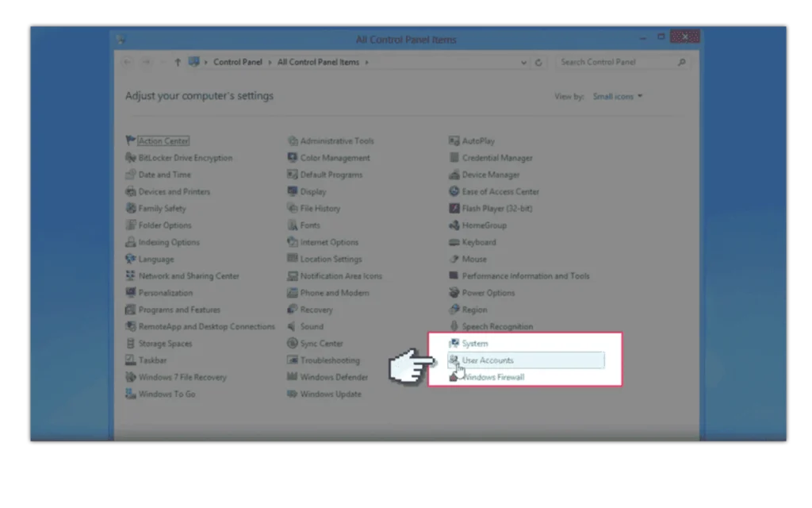Go up one level with up arrow
The image size is (812, 508).
coord(178,62)
